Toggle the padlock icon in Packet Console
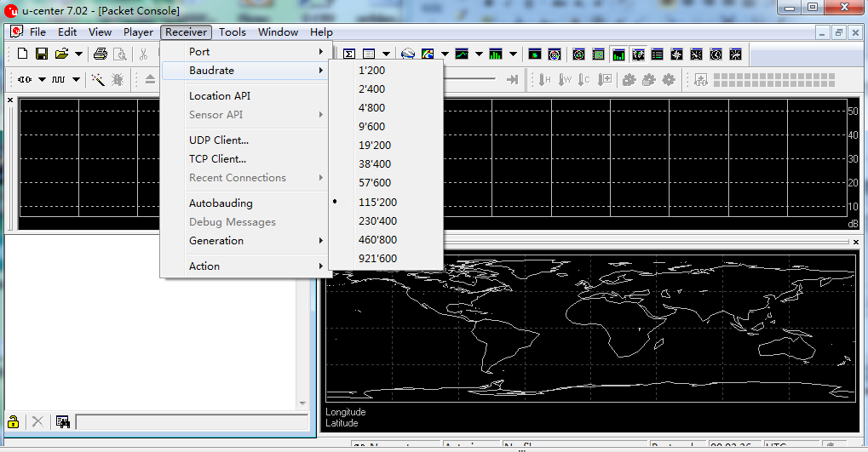Image resolution: width=868 pixels, height=452 pixels. (14, 421)
